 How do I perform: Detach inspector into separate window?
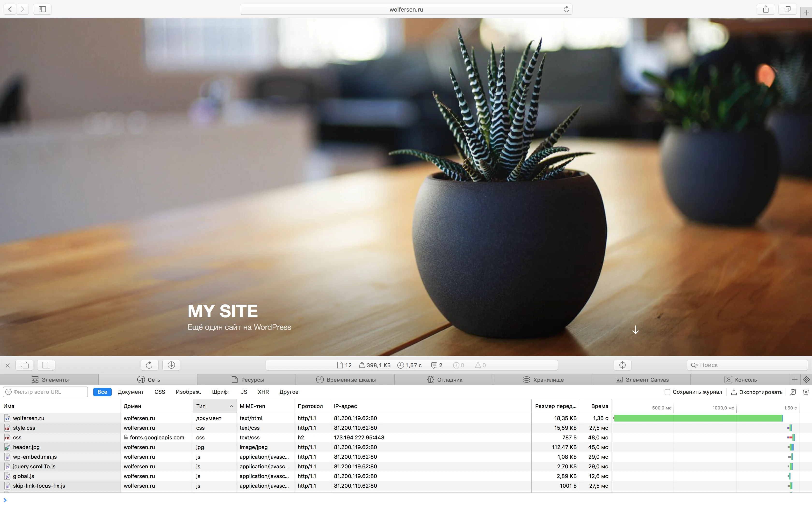click(24, 365)
